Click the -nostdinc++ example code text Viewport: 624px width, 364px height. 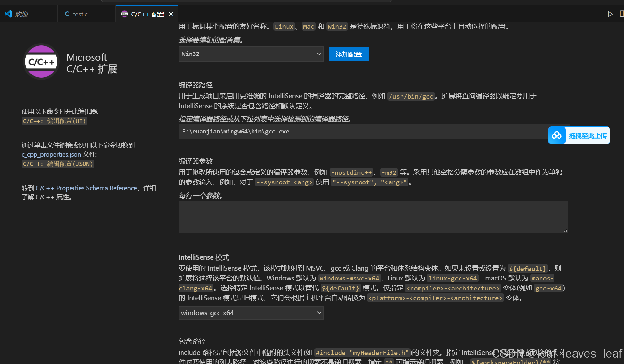tap(352, 172)
